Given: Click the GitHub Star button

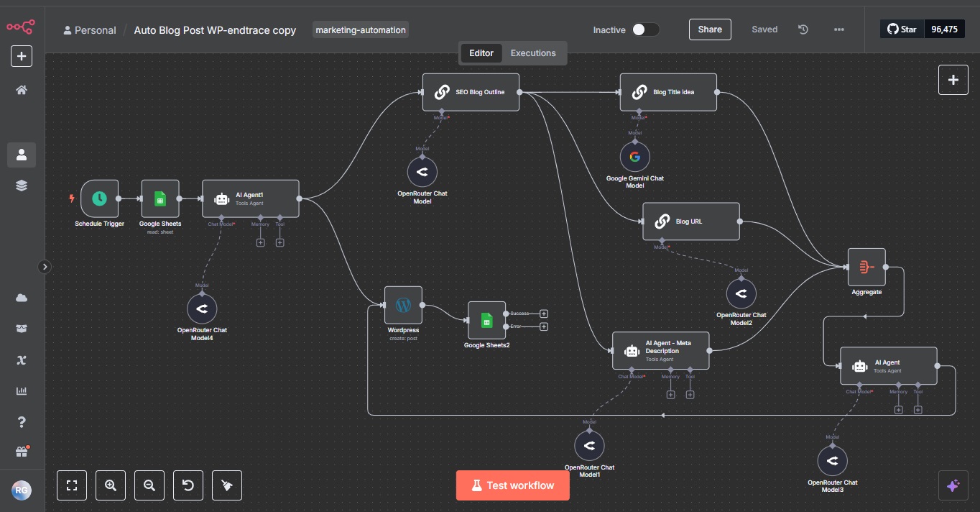Looking at the screenshot, I should pos(902,29).
